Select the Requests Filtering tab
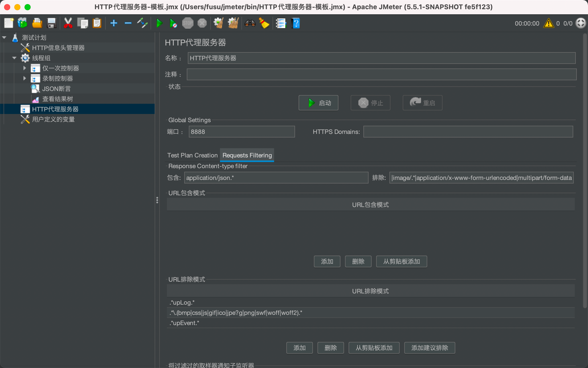The image size is (588, 368). 247,155
